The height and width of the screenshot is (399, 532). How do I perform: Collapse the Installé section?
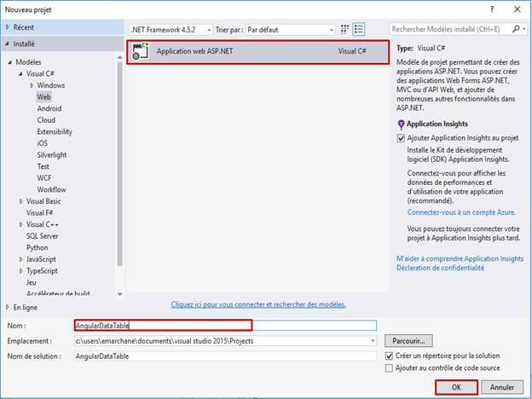pos(7,43)
